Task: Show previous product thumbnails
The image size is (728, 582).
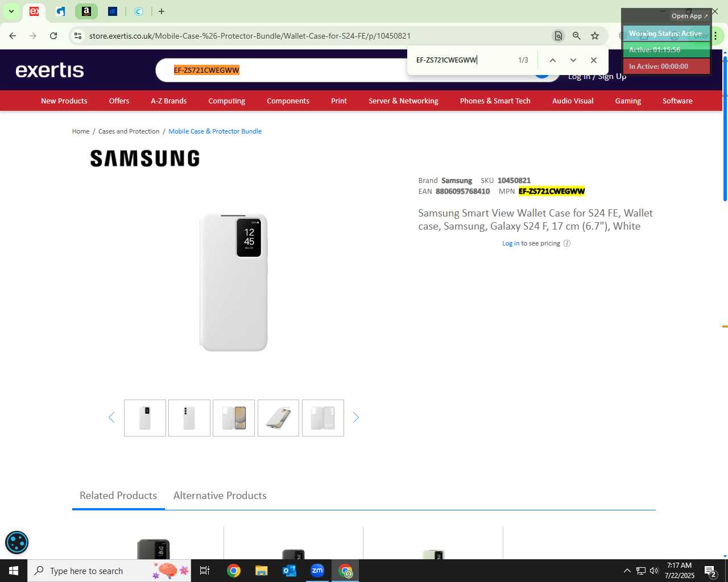Action: tap(111, 418)
